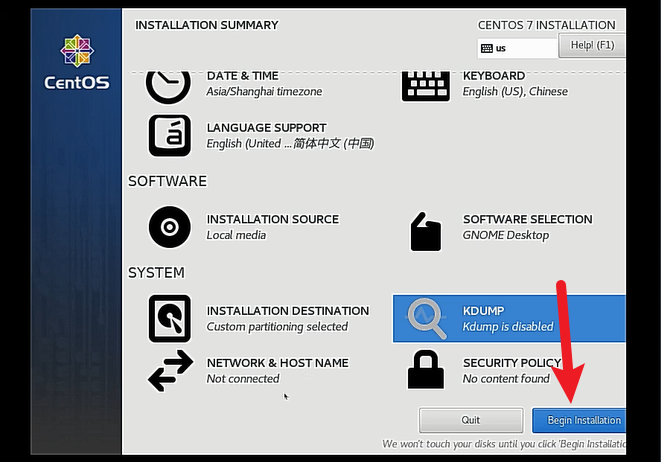Click Custom partitioning selected text
Image resolution: width=661 pixels, height=462 pixels.
[277, 327]
